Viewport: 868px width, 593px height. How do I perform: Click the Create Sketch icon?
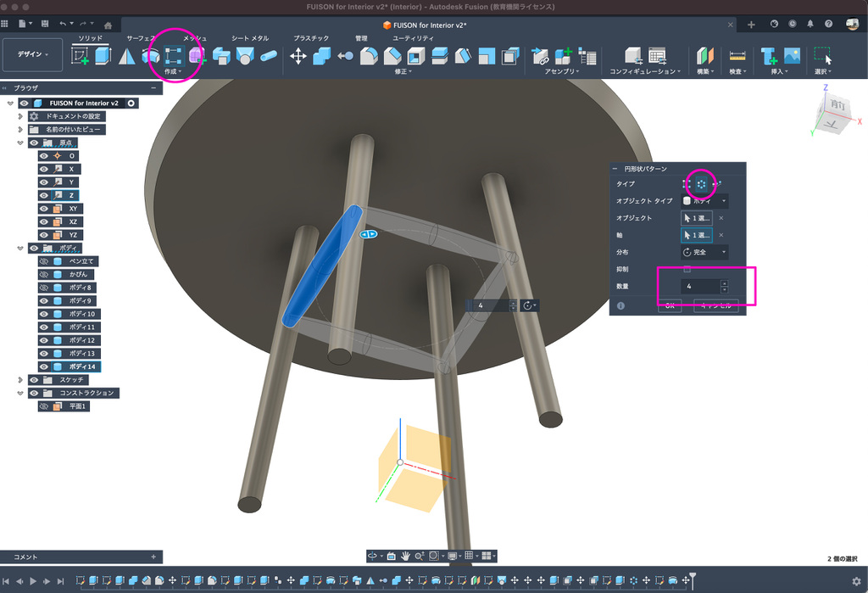pyautogui.click(x=81, y=56)
